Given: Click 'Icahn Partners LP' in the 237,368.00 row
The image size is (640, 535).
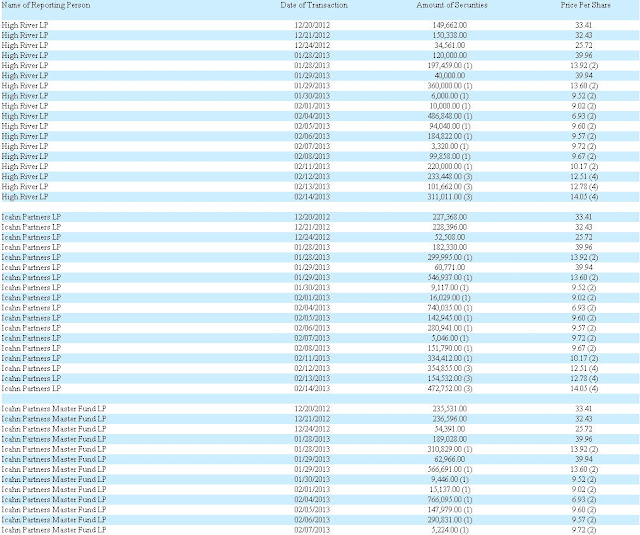Looking at the screenshot, I should point(31,217).
